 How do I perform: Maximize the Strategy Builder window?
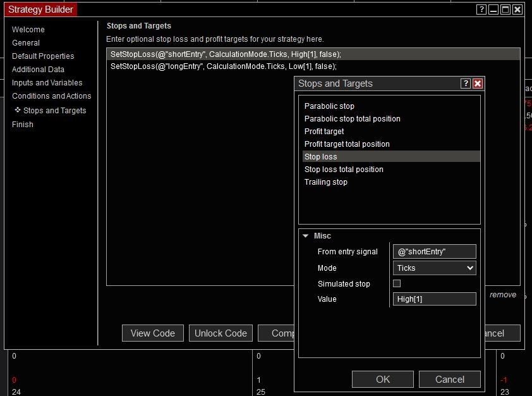tap(505, 9)
